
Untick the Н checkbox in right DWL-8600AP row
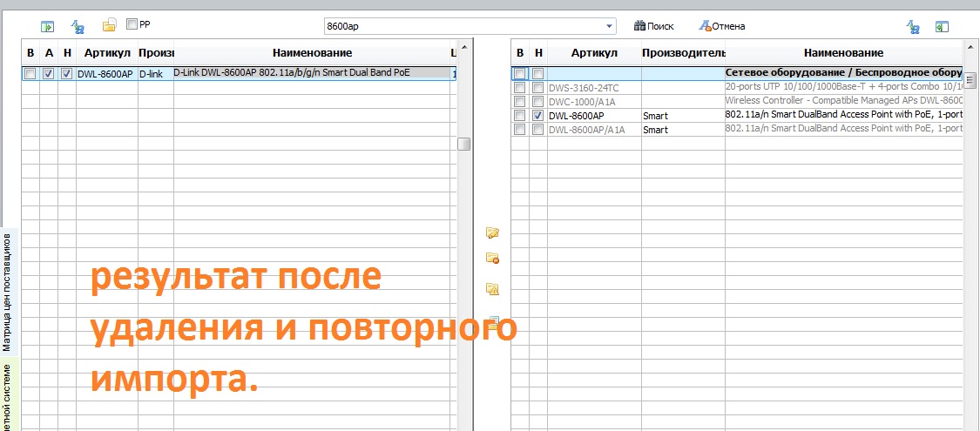(x=537, y=116)
